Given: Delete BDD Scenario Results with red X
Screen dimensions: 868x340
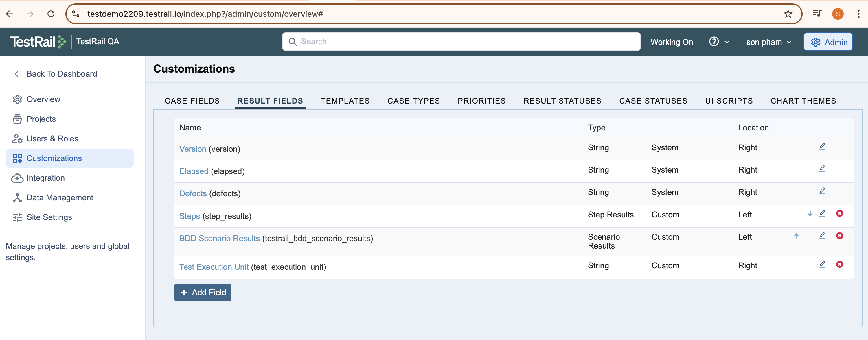Looking at the screenshot, I should click(x=839, y=236).
